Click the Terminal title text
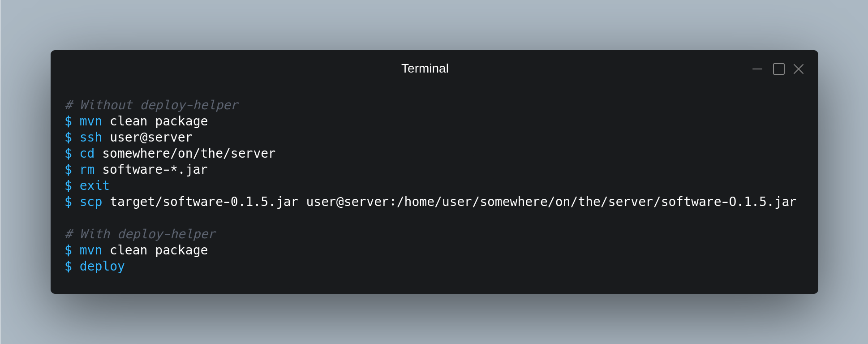The height and width of the screenshot is (344, 868). pos(425,69)
